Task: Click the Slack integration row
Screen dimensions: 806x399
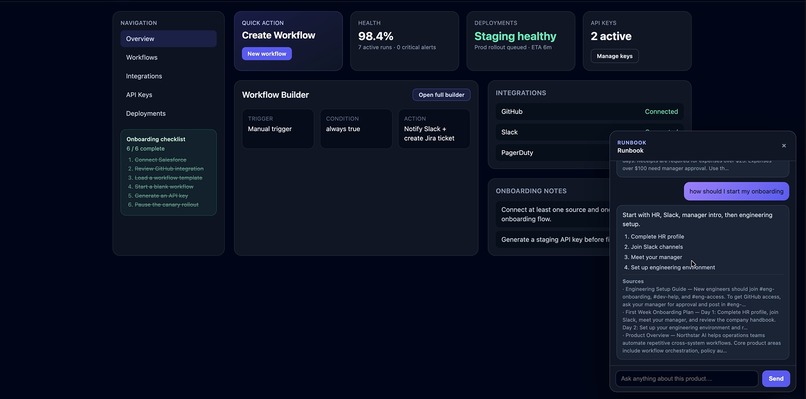Action: tap(553, 132)
